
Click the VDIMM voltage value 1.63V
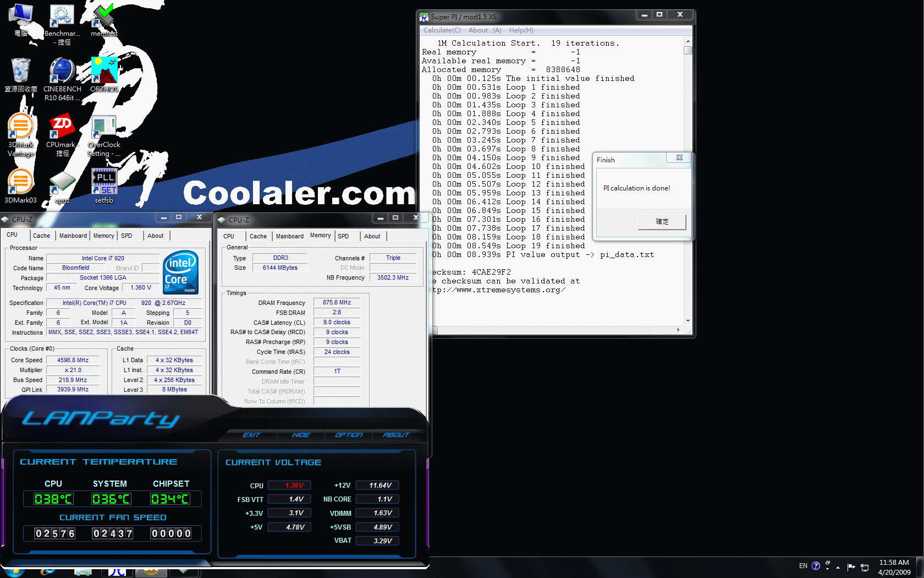(377, 513)
